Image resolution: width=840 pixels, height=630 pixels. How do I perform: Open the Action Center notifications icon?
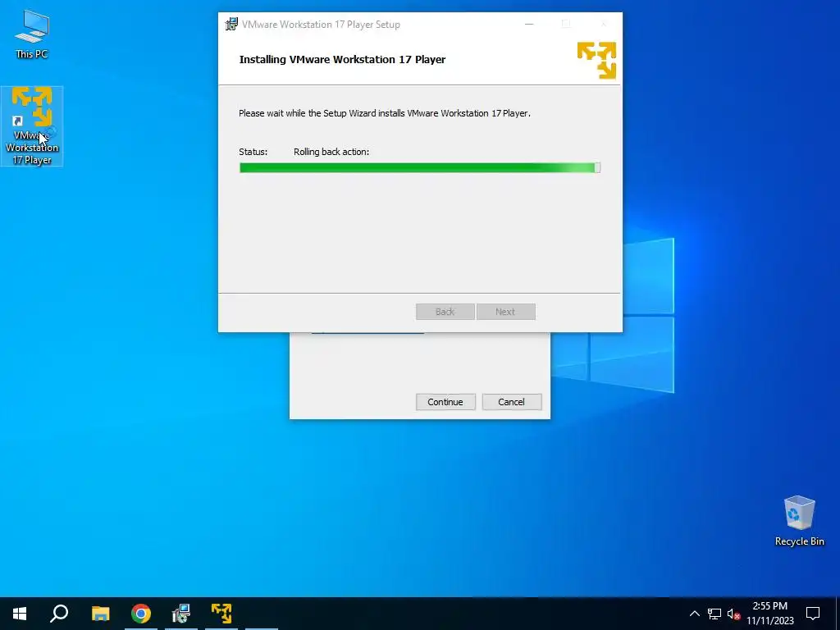[x=813, y=614]
